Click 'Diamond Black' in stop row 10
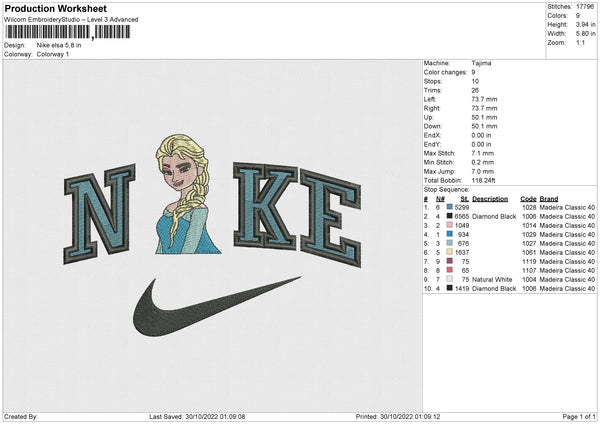 494,288
